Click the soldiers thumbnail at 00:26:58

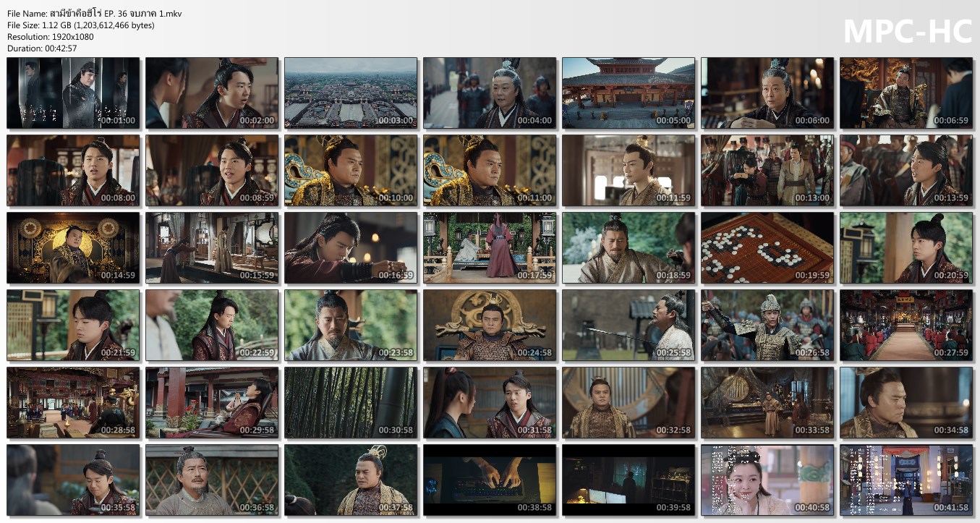(767, 326)
